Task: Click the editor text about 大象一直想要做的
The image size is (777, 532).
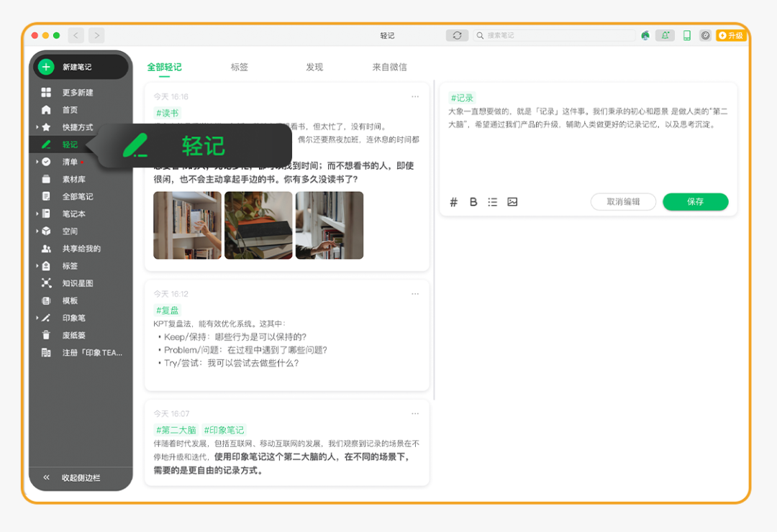Action: pos(588,118)
